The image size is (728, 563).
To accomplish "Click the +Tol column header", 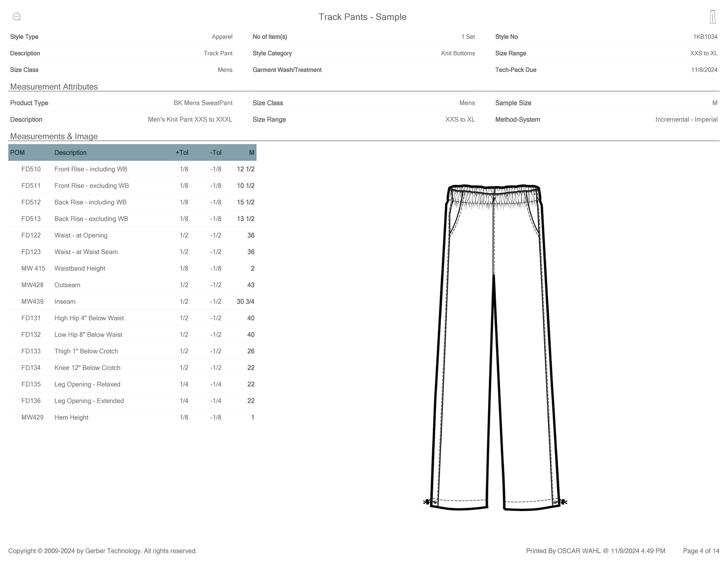I will [182, 153].
